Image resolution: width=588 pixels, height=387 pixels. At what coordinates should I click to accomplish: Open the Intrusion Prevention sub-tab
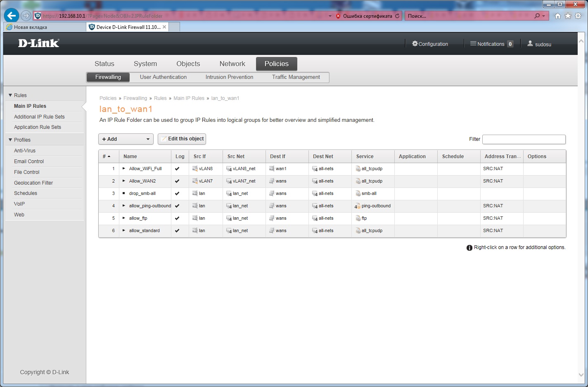[x=229, y=77]
